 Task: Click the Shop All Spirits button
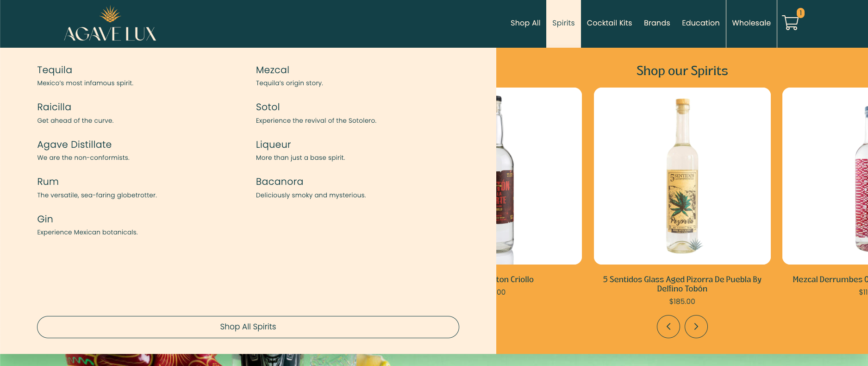click(x=248, y=327)
